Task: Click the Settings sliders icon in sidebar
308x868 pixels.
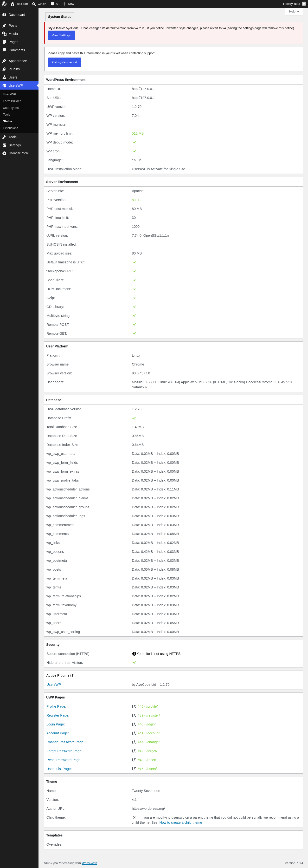Action: coord(4,145)
